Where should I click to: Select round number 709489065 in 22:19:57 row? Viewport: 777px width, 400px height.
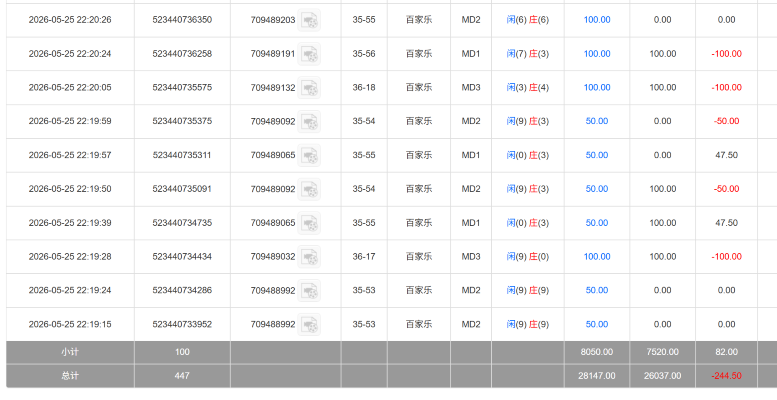tap(273, 155)
